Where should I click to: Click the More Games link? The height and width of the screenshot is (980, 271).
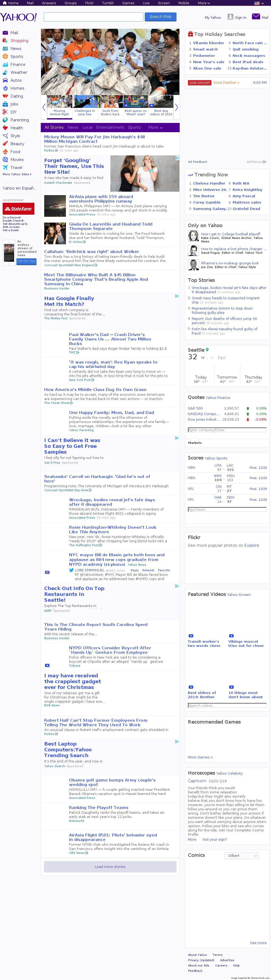coord(200,757)
